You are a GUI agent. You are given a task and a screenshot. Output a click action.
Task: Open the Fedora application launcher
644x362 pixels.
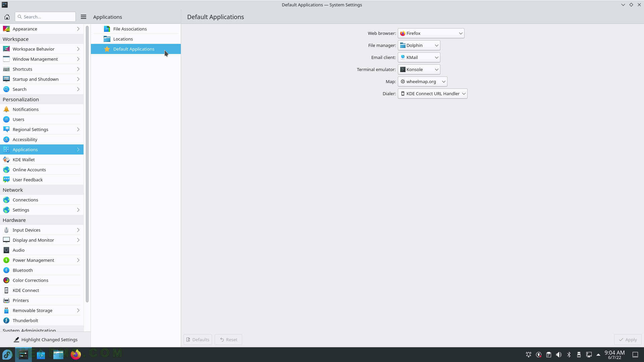tap(7, 354)
